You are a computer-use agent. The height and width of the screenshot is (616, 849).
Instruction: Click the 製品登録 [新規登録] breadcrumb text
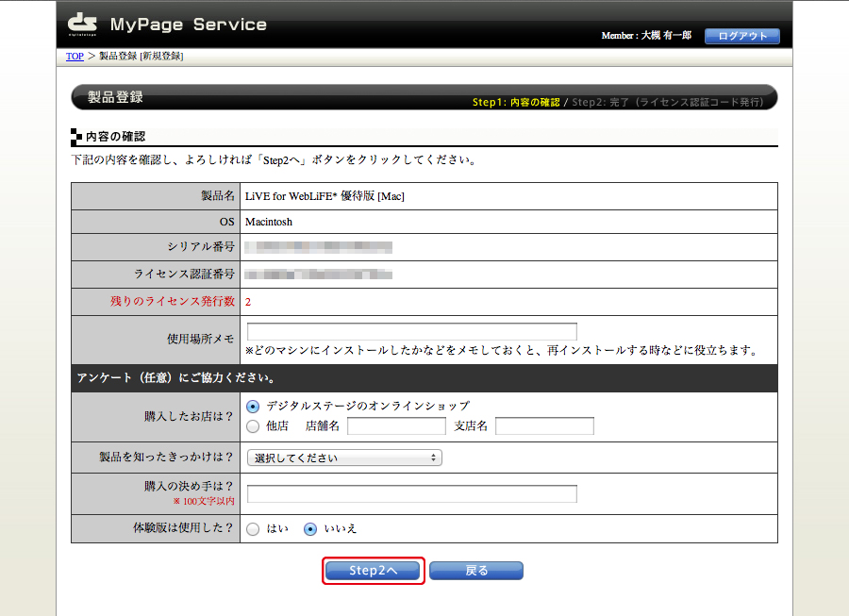pos(141,57)
